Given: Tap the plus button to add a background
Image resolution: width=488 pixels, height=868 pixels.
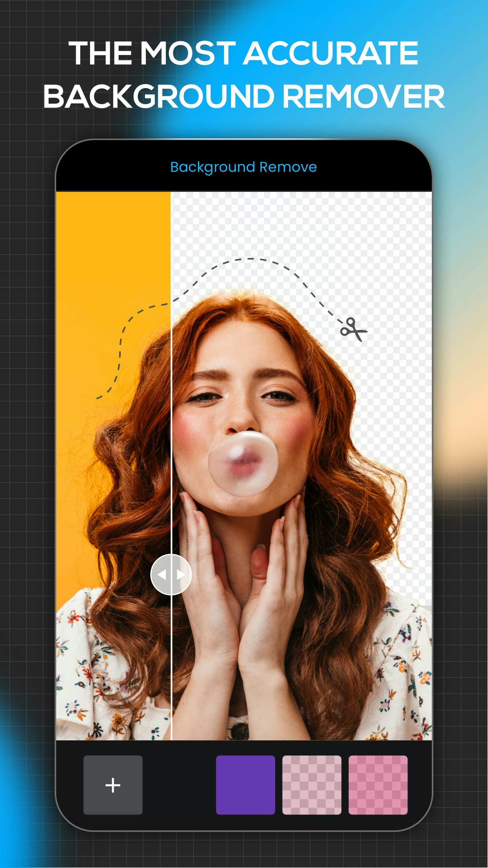Looking at the screenshot, I should tap(113, 785).
